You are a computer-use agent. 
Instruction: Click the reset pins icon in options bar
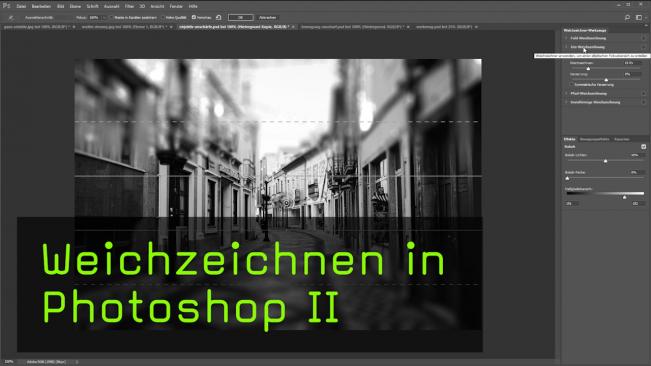tap(218, 17)
